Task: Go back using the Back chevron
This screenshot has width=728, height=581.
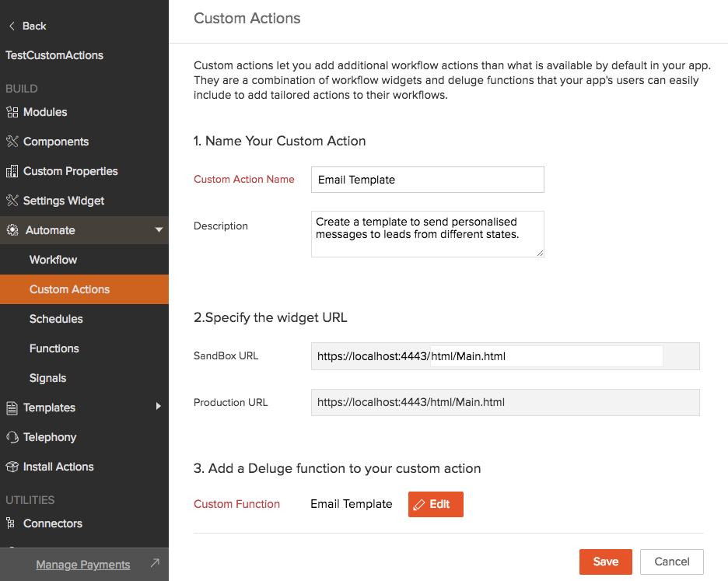Action: coord(12,26)
